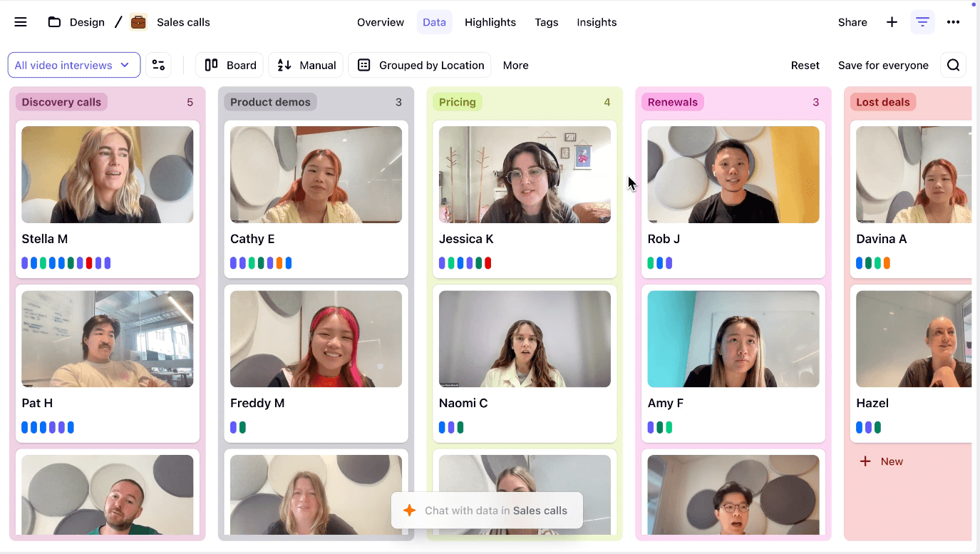This screenshot has height=554, width=980.
Task: Expand the All video interviews dropdown
Action: (73, 65)
